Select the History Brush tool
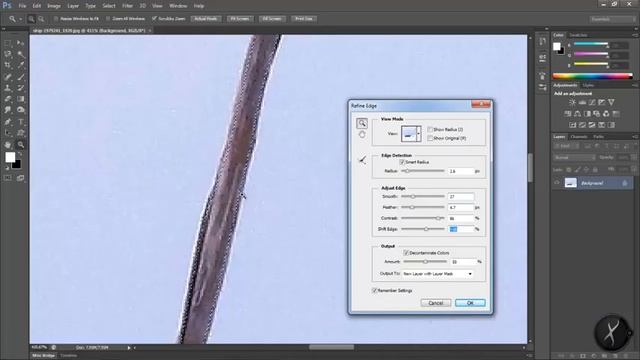Viewport: 640px width, 360px height. coord(20,88)
